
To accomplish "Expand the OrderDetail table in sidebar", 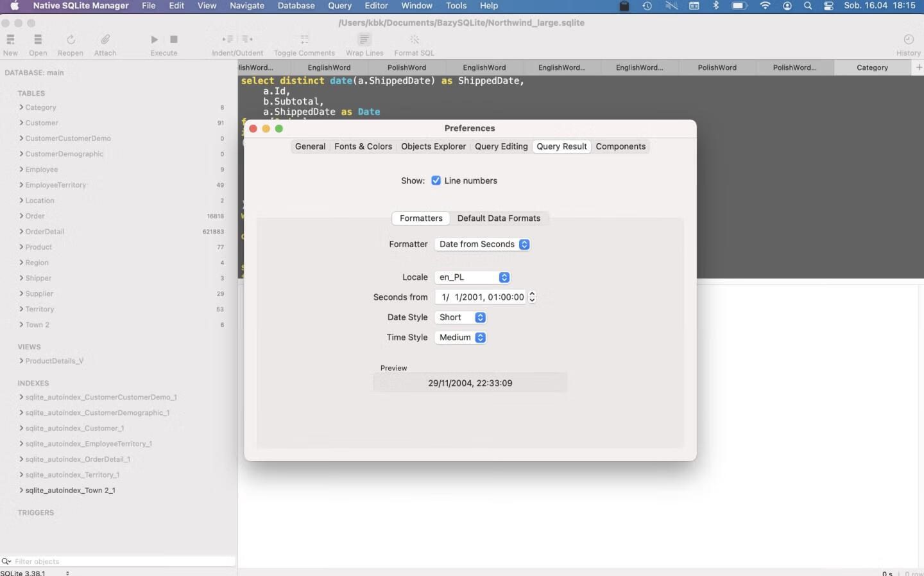I will tap(21, 232).
